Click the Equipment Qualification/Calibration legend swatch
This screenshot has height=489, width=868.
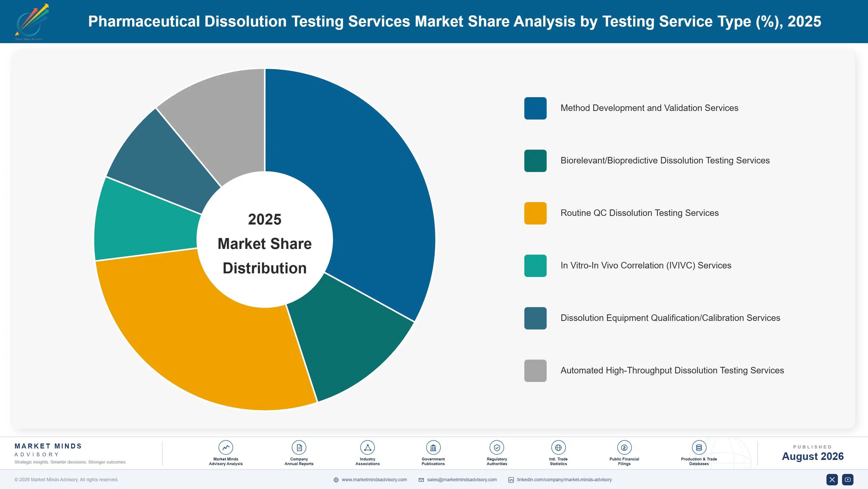pos(535,318)
